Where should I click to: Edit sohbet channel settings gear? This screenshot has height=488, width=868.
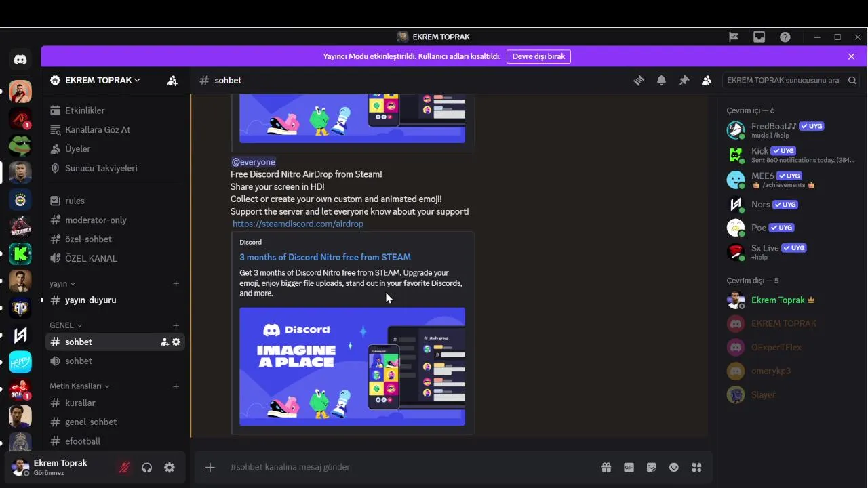(176, 342)
